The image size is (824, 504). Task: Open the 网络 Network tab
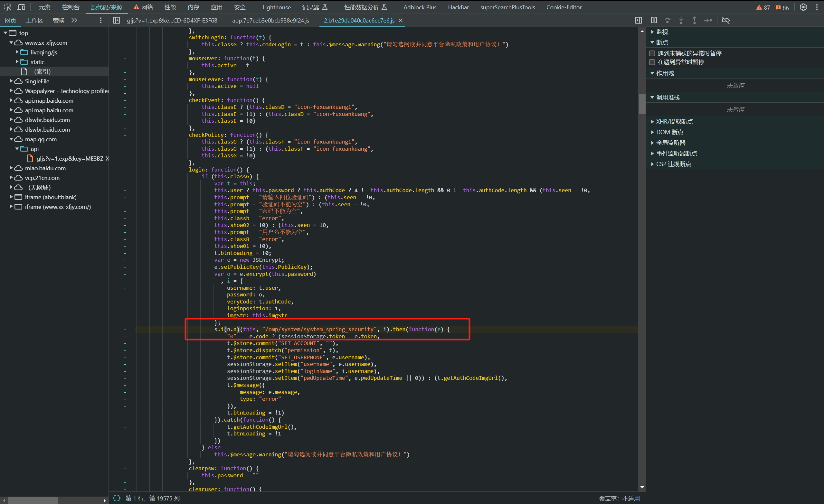click(147, 7)
